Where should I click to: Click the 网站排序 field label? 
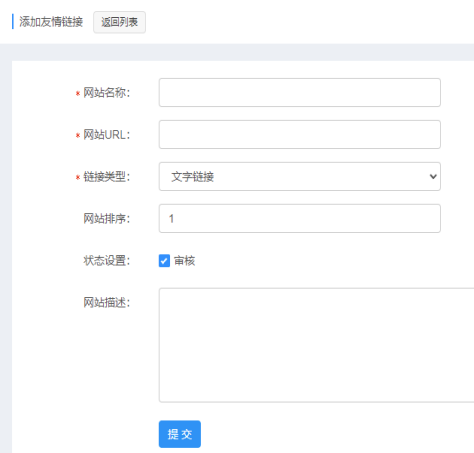[106, 219]
